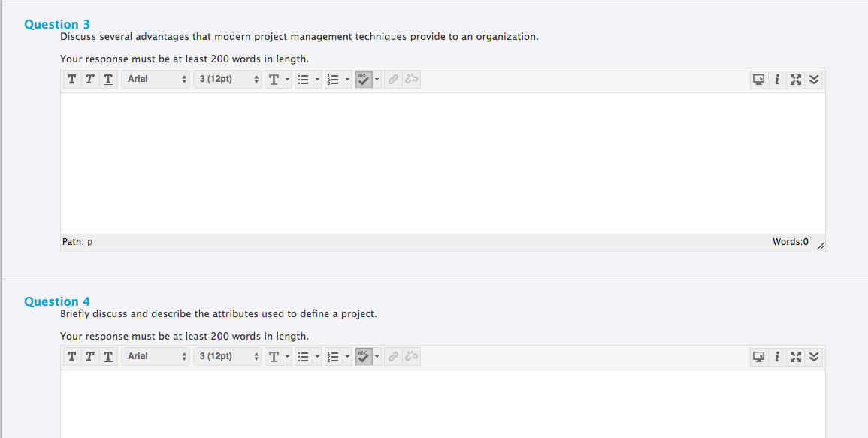The image size is (868, 438).
Task: Toggle spell check in Question 4 toolbar
Action: tap(364, 356)
